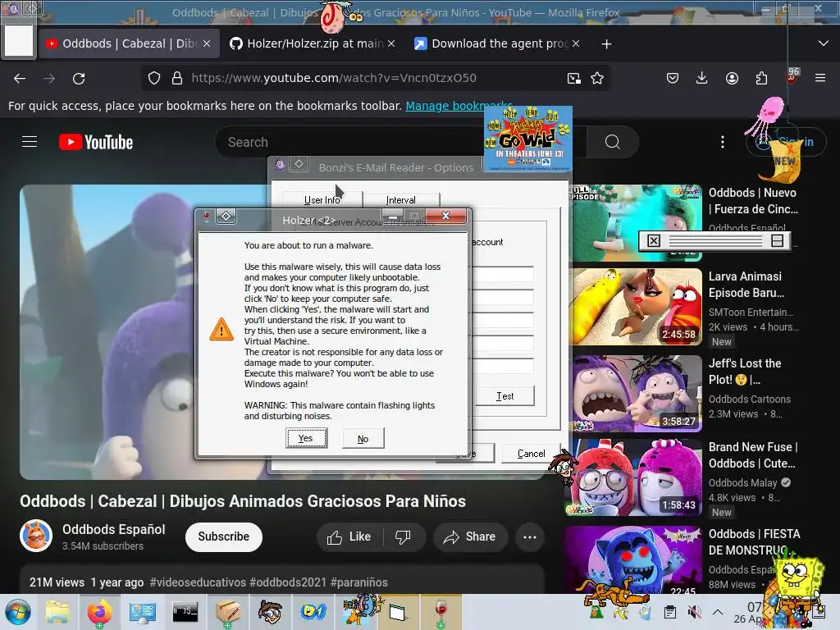Expand hidden system tray icons chevron
Viewport: 840px width, 630px height.
(718, 612)
